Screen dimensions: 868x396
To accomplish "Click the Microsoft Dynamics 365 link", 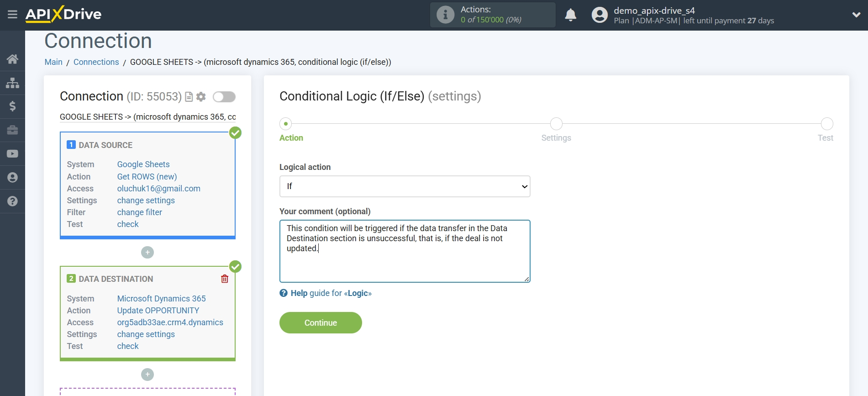I will coord(161,299).
